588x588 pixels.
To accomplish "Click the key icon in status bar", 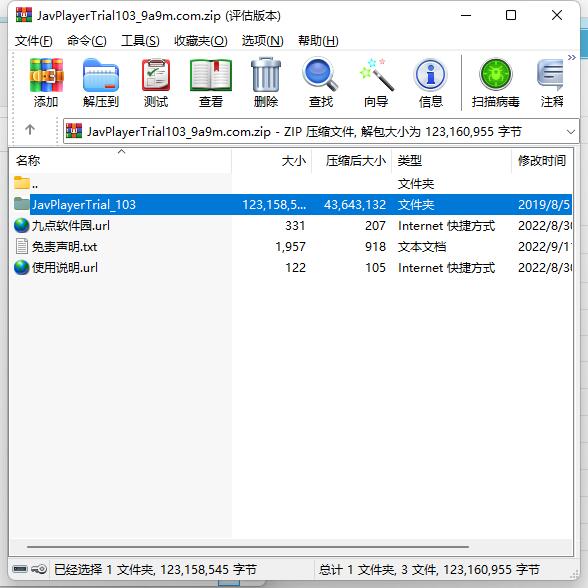I will (x=39, y=569).
